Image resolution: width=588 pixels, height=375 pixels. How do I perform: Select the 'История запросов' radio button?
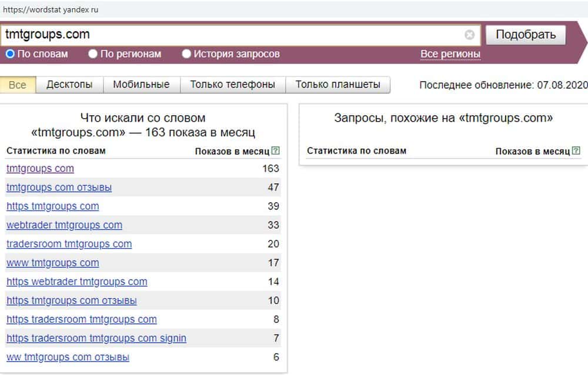click(186, 53)
